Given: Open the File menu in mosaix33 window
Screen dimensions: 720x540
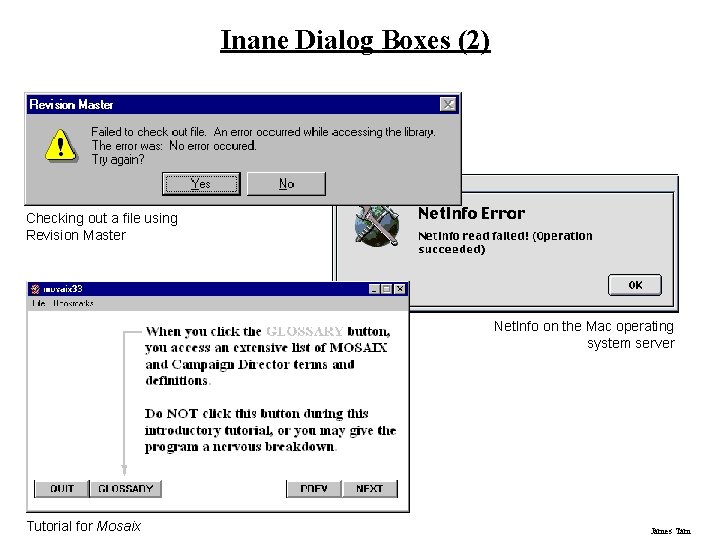Looking at the screenshot, I should [39, 303].
